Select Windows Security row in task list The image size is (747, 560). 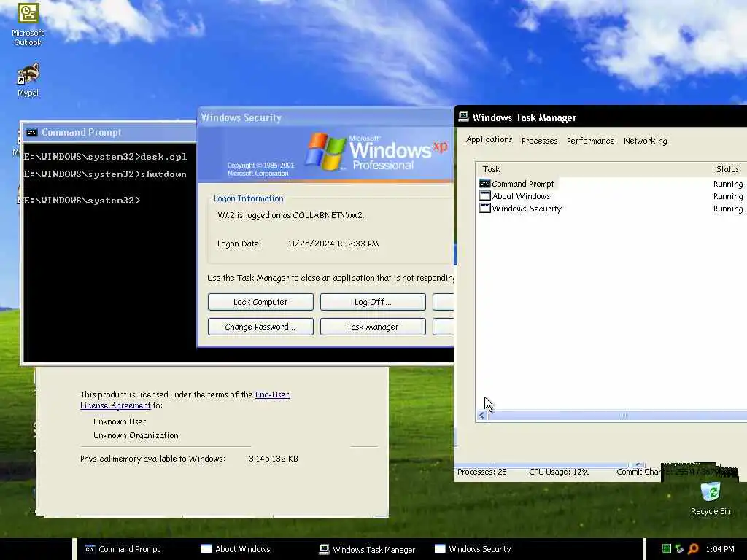coord(611,208)
